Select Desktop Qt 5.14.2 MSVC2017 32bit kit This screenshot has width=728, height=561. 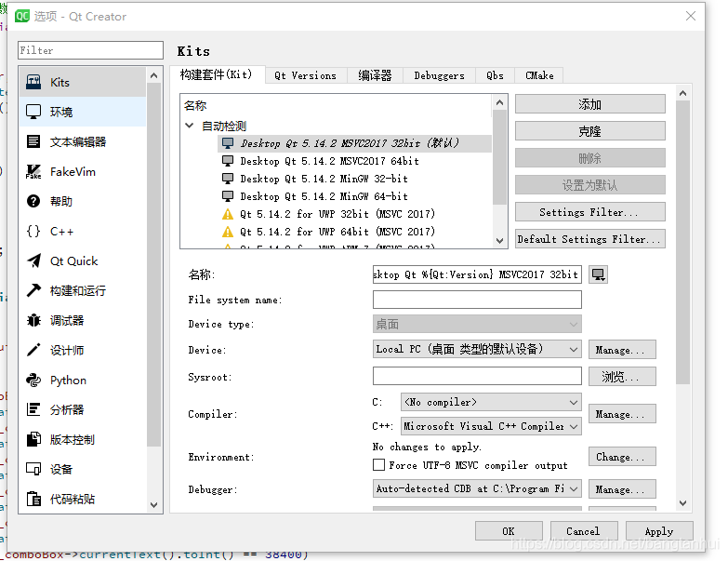point(354,143)
